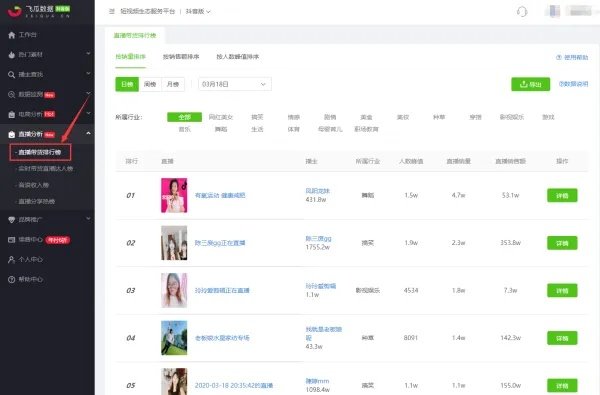Filter industry by 音乐
Screen dimensions: 600x395
[x=184, y=129]
